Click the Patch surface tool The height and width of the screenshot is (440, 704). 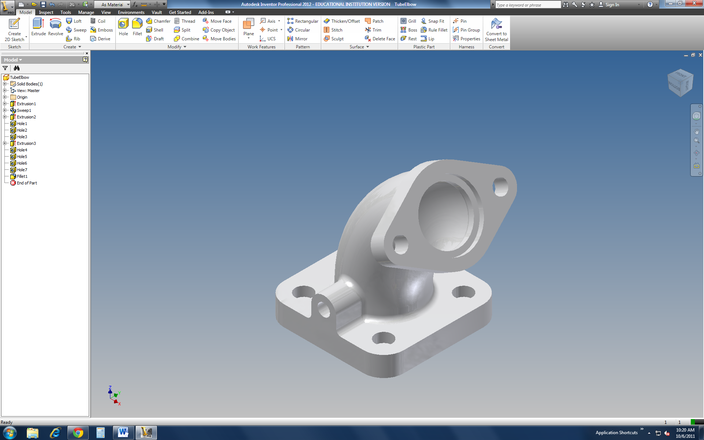(374, 21)
